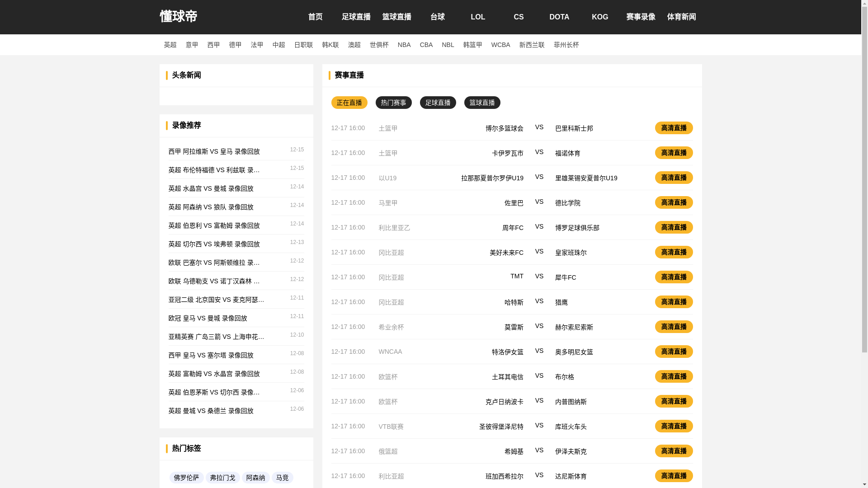Select the 法甲 league link

pyautogui.click(x=257, y=45)
